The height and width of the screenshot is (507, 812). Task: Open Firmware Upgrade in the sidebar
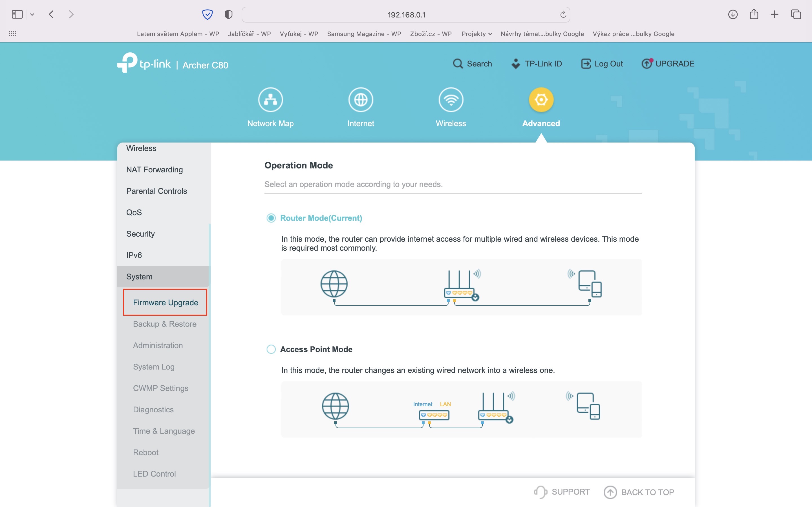pos(166,303)
